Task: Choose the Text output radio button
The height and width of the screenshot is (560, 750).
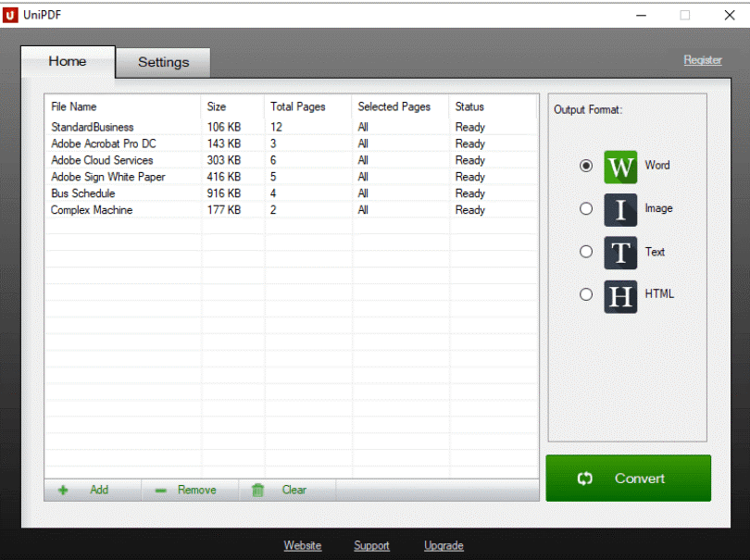Action: [586, 252]
